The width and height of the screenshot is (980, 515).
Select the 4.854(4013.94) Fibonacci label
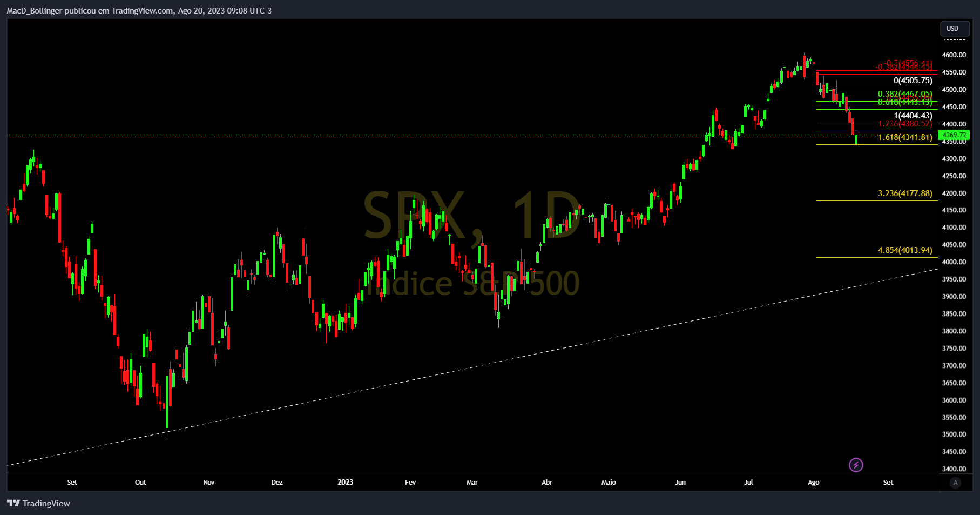click(905, 250)
